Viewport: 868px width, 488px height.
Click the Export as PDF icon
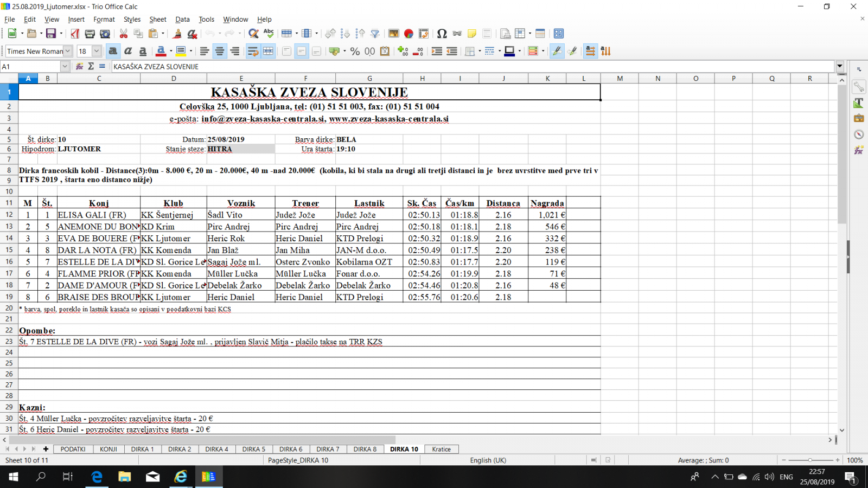click(x=75, y=34)
